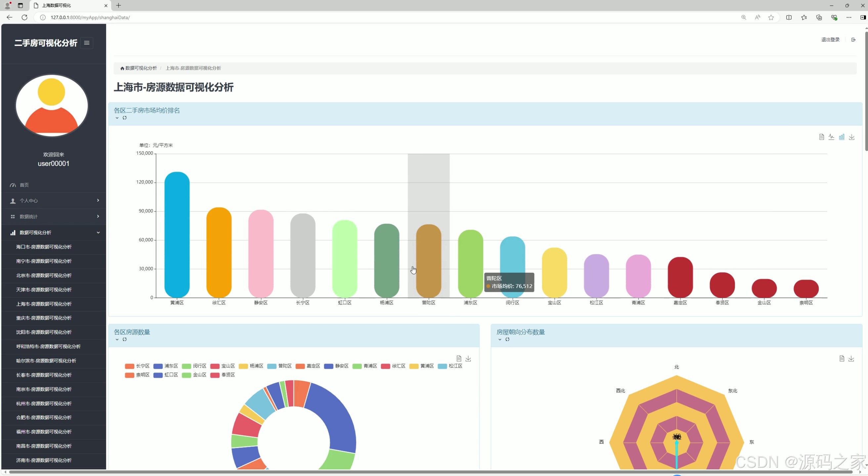Refresh the 各区房源数量 panel
This screenshot has height=476, width=868.
click(125, 339)
